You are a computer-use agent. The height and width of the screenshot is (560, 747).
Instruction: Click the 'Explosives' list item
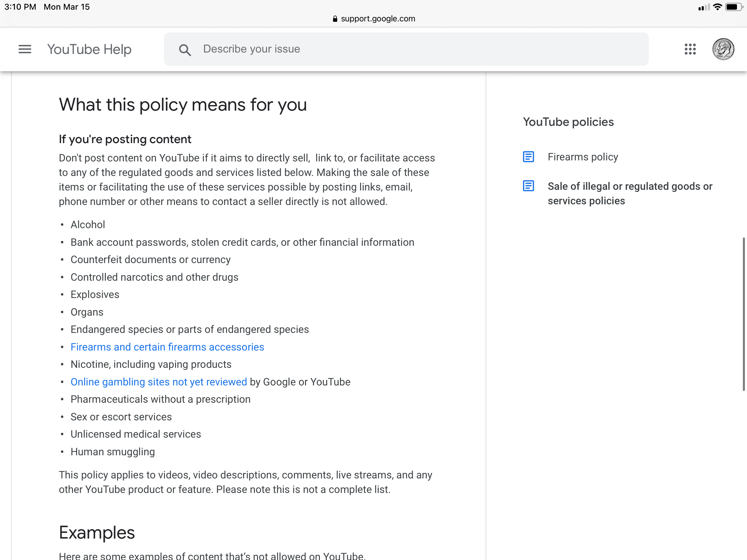[x=95, y=295]
